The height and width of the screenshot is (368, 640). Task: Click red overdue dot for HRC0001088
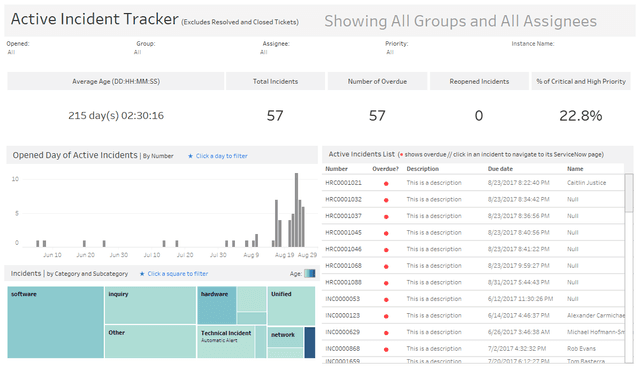pyautogui.click(x=386, y=283)
